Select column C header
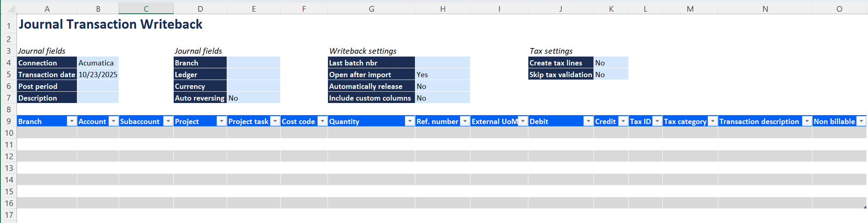Screen dimensions: 868x223 tap(146, 9)
